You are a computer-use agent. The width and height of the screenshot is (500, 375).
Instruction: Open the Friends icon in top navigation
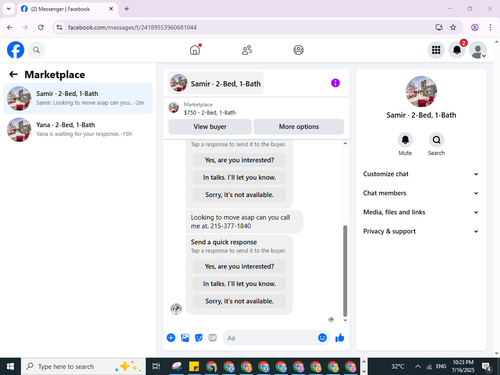click(247, 50)
